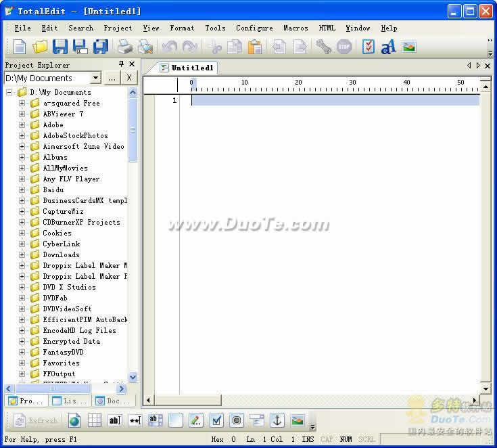
Task: Expand the 'Downloads' folder node
Action: [22, 254]
